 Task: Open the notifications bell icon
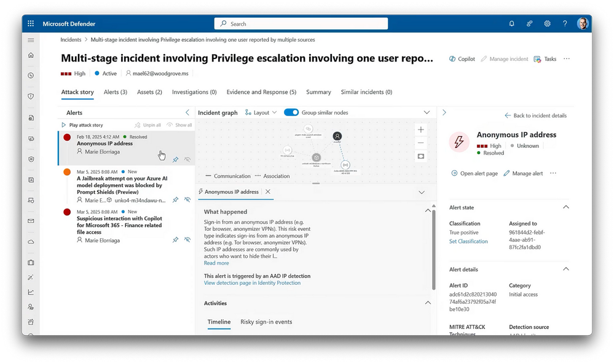[x=511, y=23]
